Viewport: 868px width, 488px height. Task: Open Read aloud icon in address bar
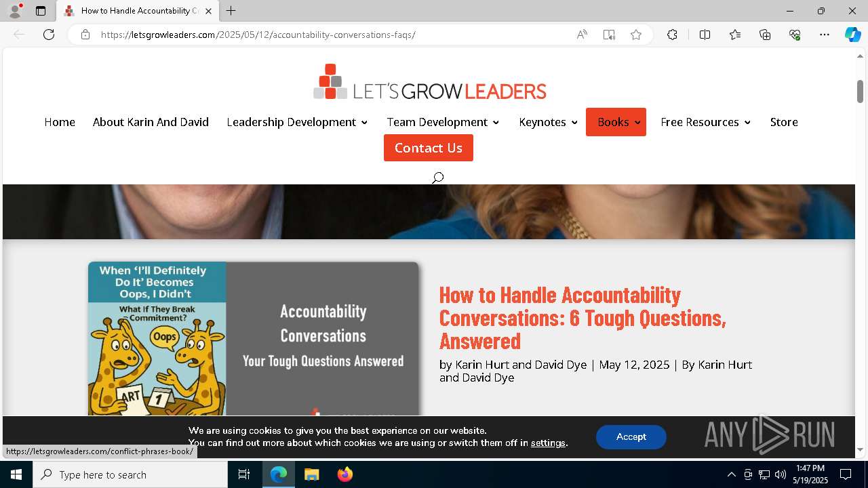[x=582, y=35]
